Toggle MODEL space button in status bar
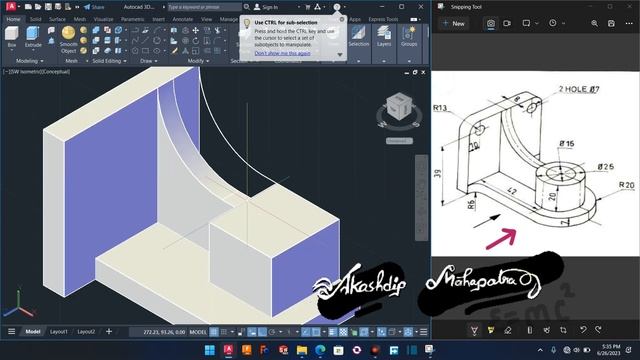 coord(198,332)
